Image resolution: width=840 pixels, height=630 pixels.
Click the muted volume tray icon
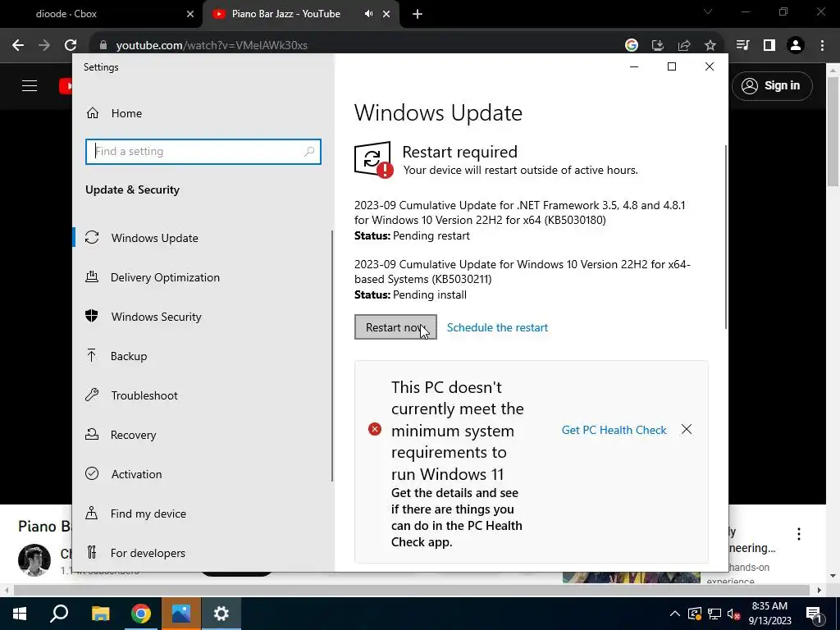734,614
